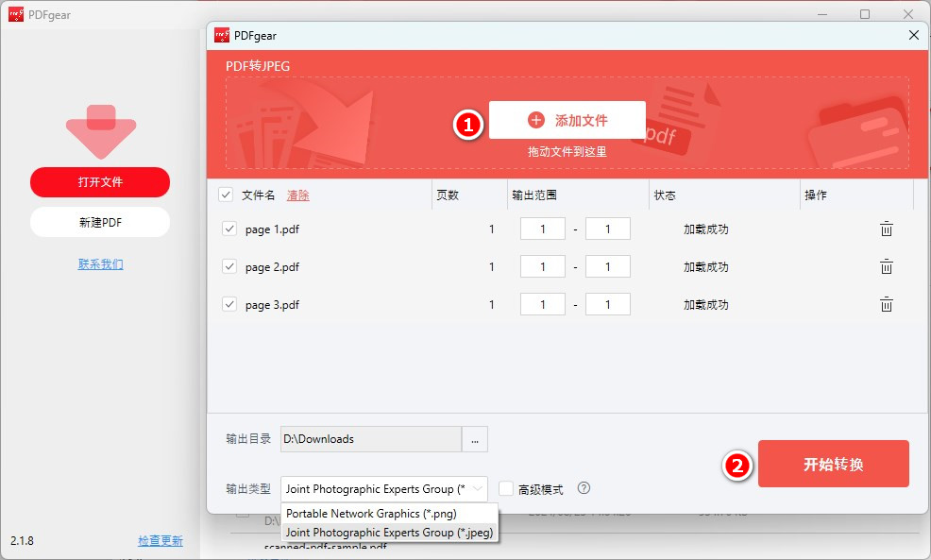Select Joint Photographic Experts Group (*.jpeg) option

pos(389,533)
